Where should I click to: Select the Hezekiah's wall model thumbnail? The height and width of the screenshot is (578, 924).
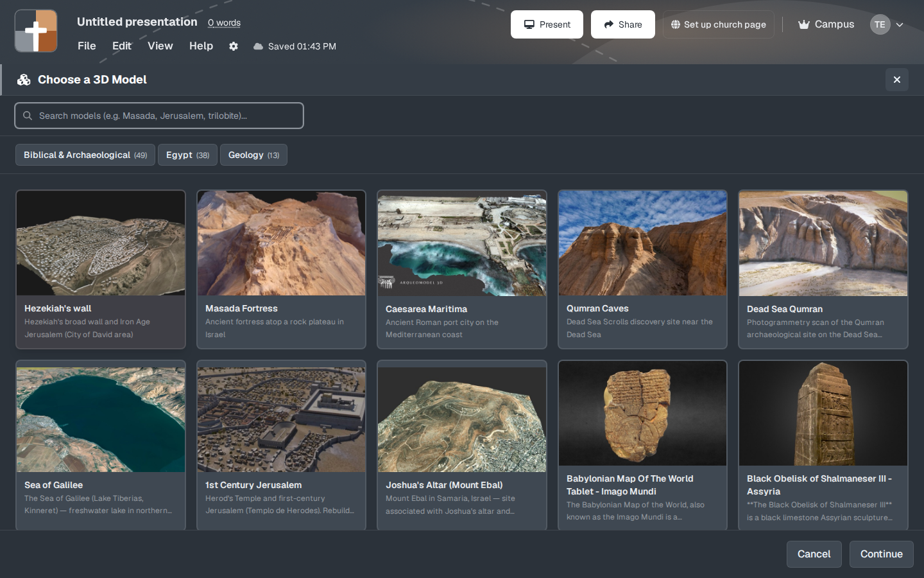(101, 243)
